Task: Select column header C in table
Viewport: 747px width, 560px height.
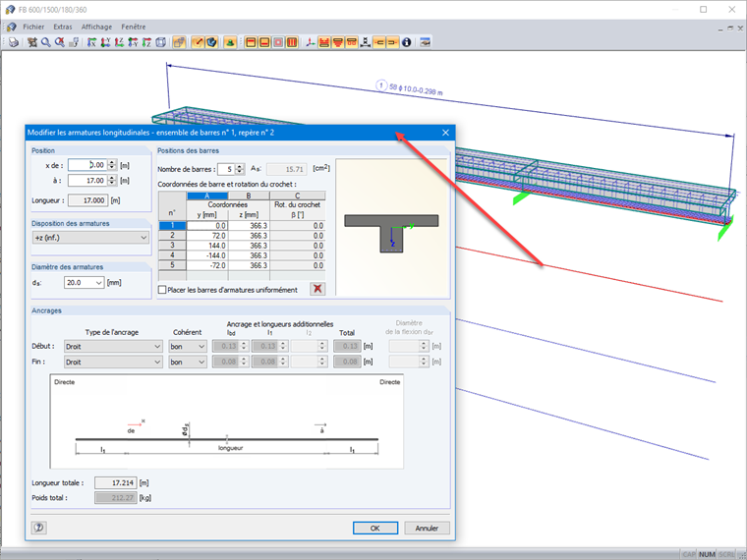Action: tap(298, 196)
